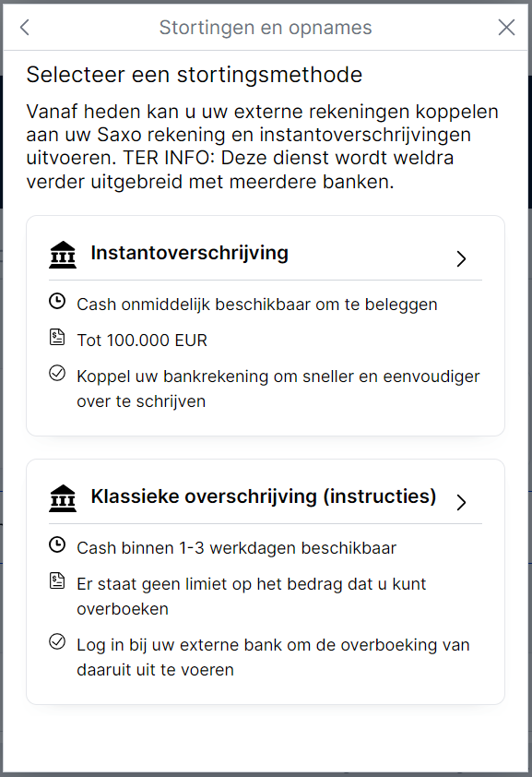Close the Stortingen en opnames dialog
This screenshot has height=777, width=532.
coord(506,28)
